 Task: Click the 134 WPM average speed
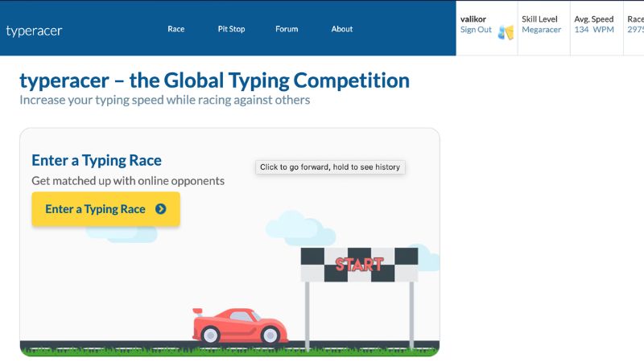594,30
